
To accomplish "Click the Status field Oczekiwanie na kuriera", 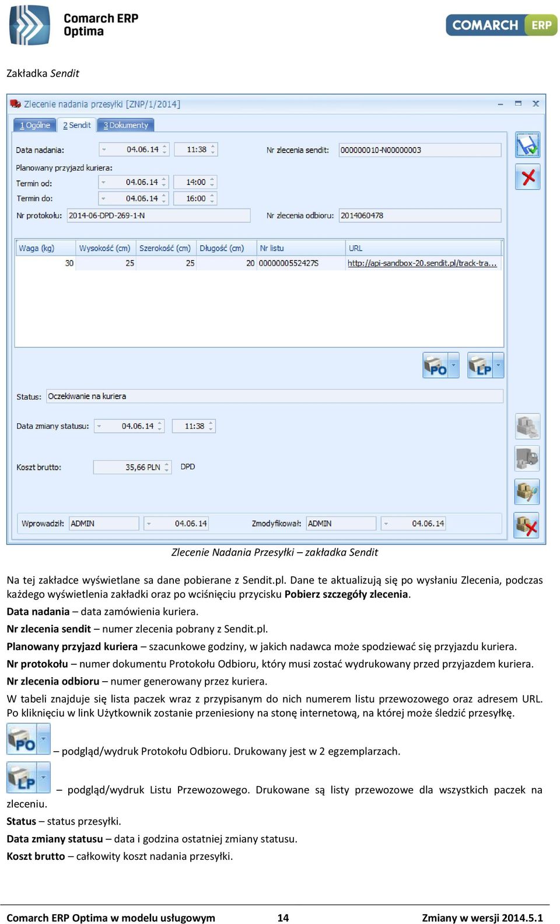I will (x=275, y=396).
